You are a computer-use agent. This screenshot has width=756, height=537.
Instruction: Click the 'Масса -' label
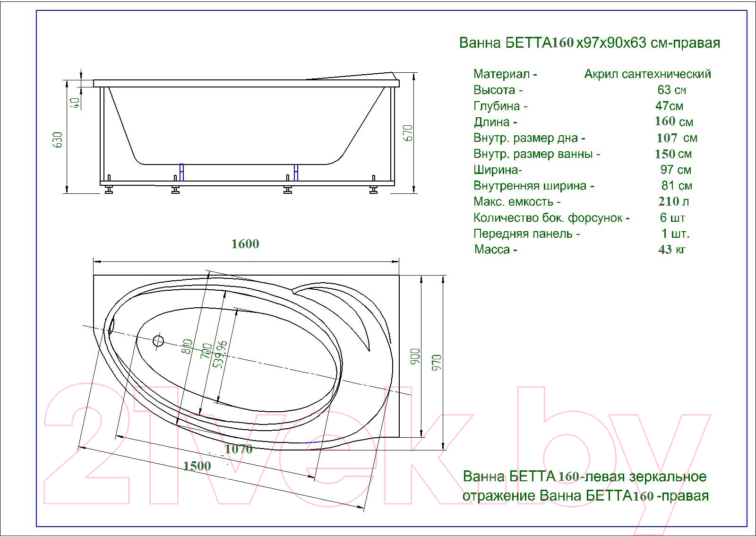[x=496, y=250]
